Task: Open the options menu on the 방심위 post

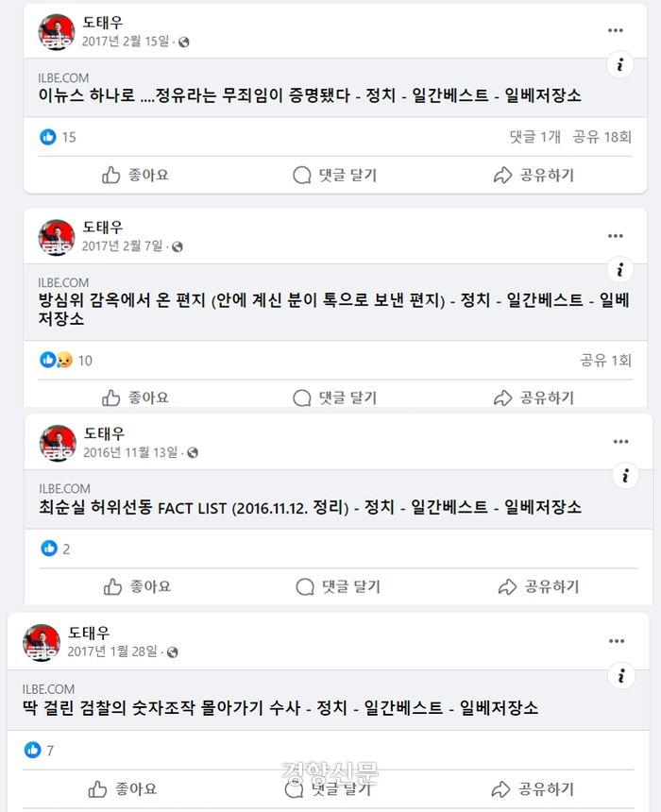Action: (x=616, y=235)
